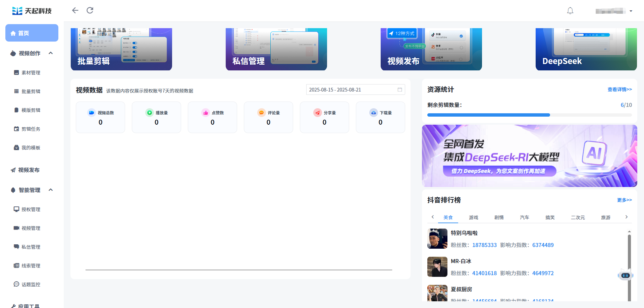Collapse the 视频创作 sidebar section
The width and height of the screenshot is (644, 308).
(x=51, y=53)
